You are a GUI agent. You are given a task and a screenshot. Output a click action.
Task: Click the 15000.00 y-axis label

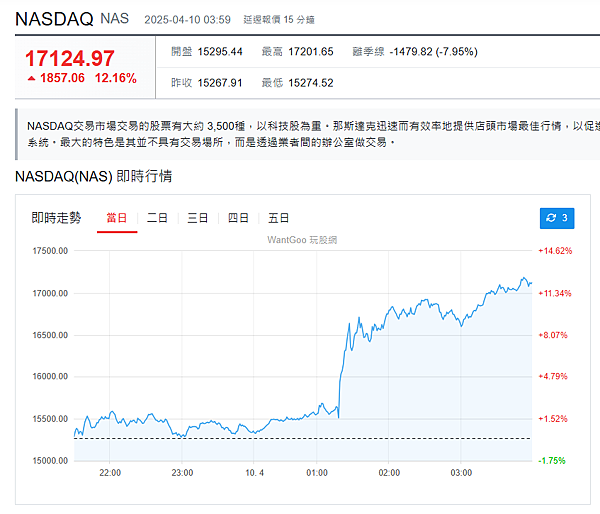click(50, 461)
